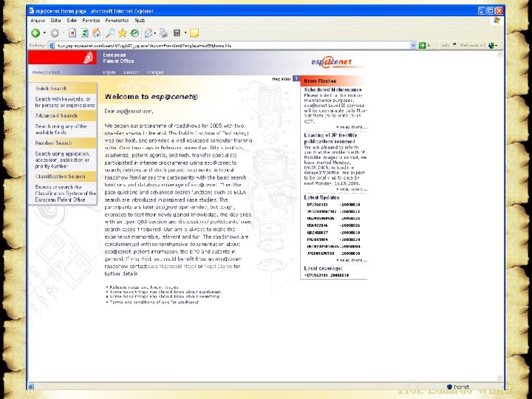Click the status bar page icon

(x=31, y=386)
